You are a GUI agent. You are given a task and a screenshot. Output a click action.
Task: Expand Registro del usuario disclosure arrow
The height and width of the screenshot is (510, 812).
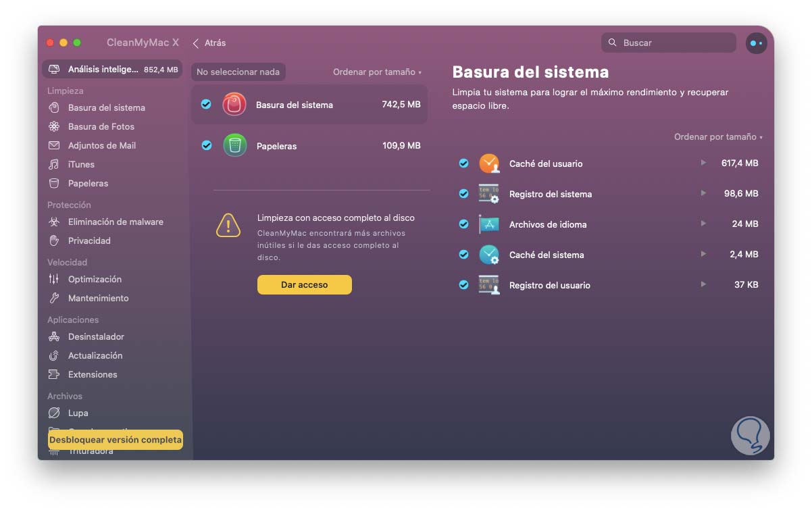[x=703, y=284]
